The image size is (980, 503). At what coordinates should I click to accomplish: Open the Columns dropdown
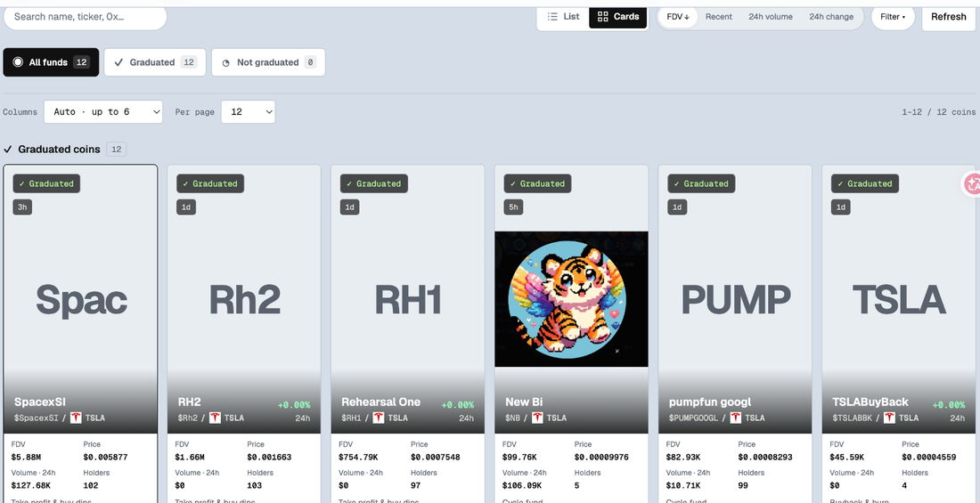pyautogui.click(x=103, y=112)
